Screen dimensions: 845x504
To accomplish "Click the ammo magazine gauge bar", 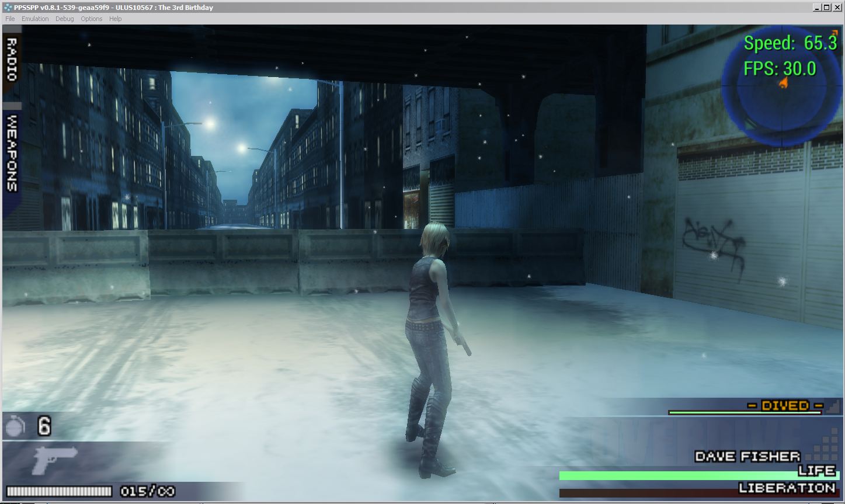I will coord(58,492).
